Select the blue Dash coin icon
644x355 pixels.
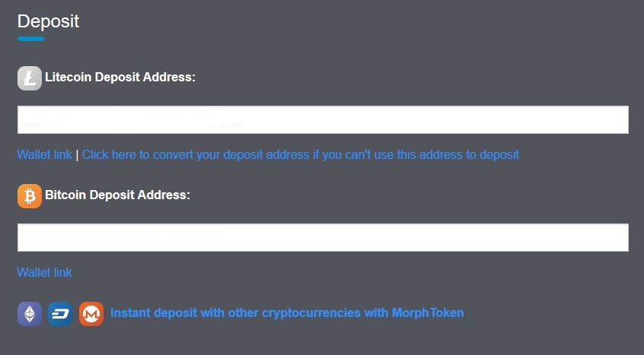[x=60, y=314]
